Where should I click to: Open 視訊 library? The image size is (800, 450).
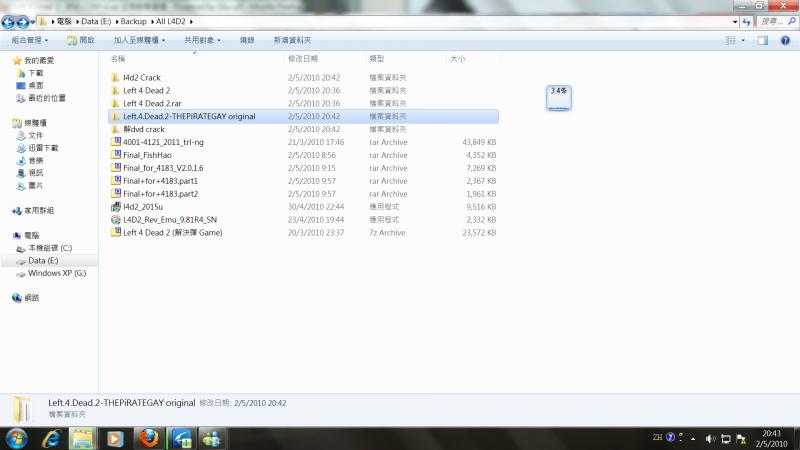point(35,173)
